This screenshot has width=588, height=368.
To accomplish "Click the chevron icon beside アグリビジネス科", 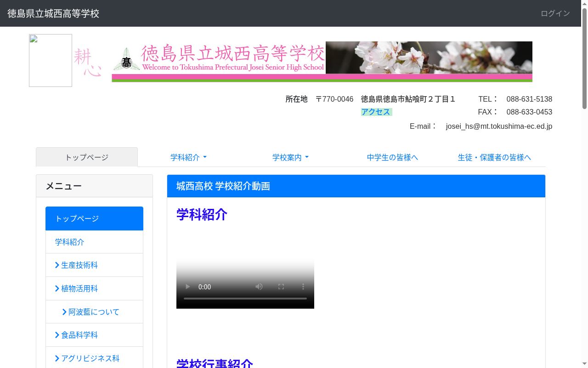I will point(57,358).
